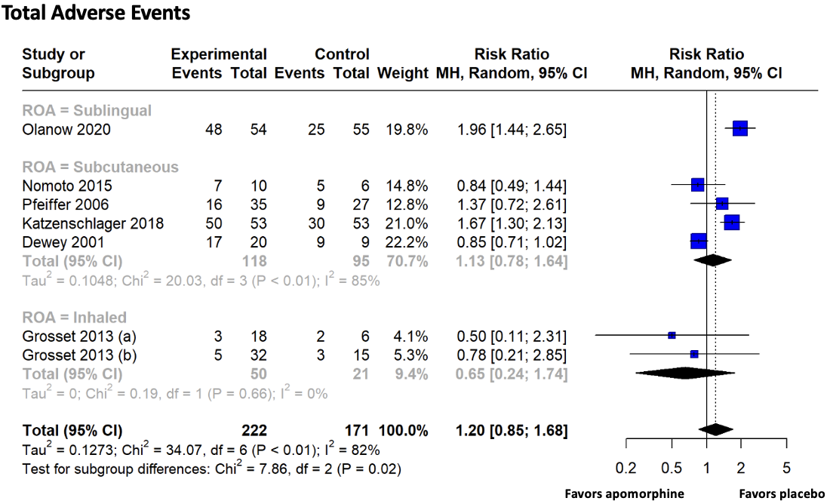Image resolution: width=830 pixels, height=504 pixels.
Task: Click the Grosset 2013 (b) small marker
Action: 694,353
